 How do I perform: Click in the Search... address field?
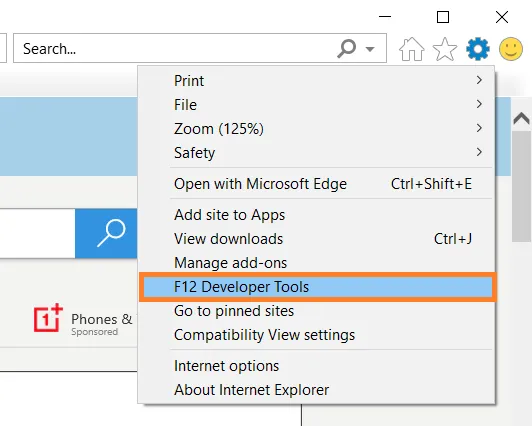(176, 49)
